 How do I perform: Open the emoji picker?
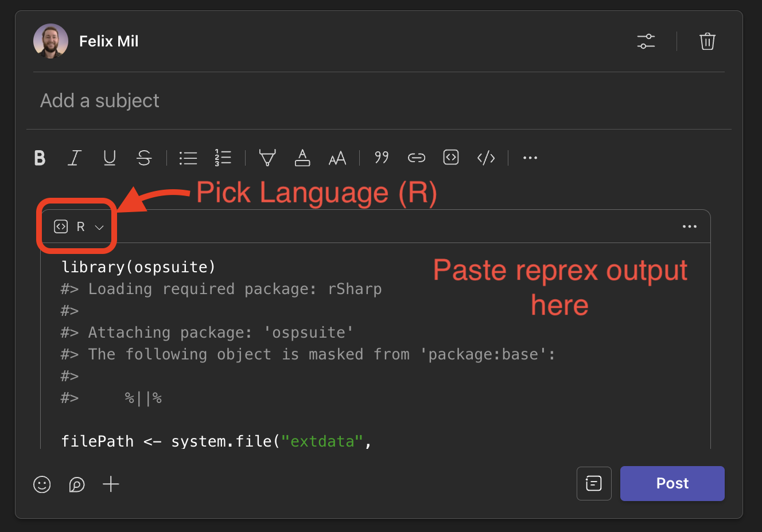coord(42,484)
